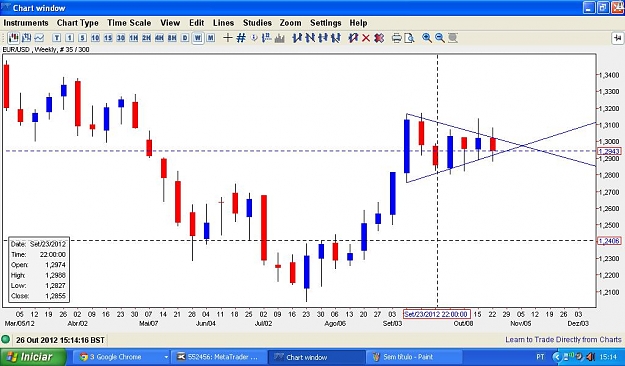Switch to monthly (M) time scale
The height and width of the screenshot is (366, 625).
(210, 38)
